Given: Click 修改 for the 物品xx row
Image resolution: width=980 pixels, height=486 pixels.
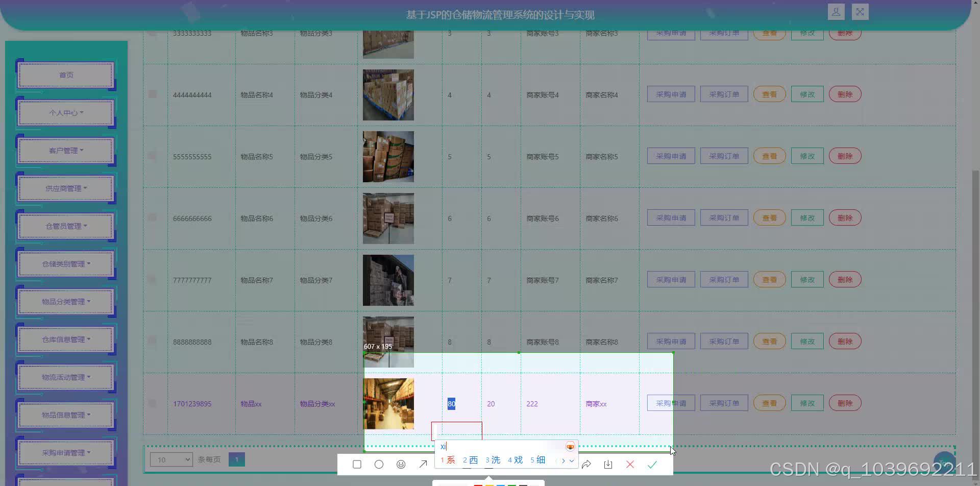Looking at the screenshot, I should click(x=807, y=403).
